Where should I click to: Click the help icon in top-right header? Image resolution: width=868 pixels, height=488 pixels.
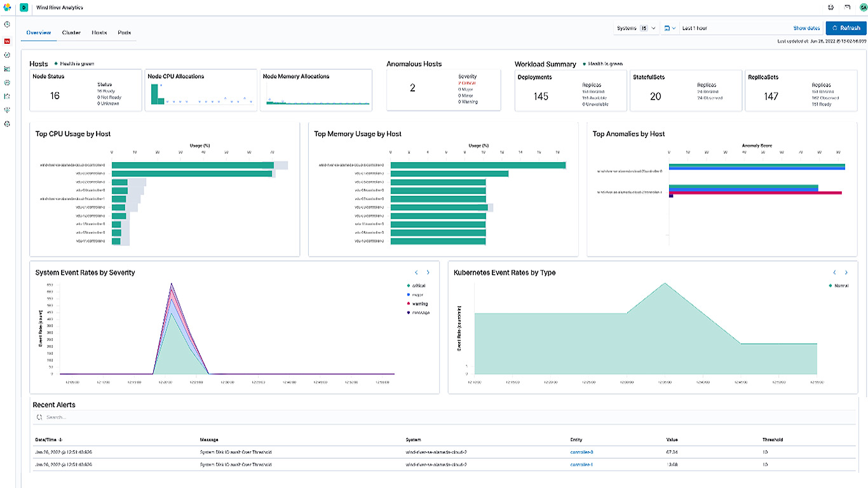click(831, 8)
